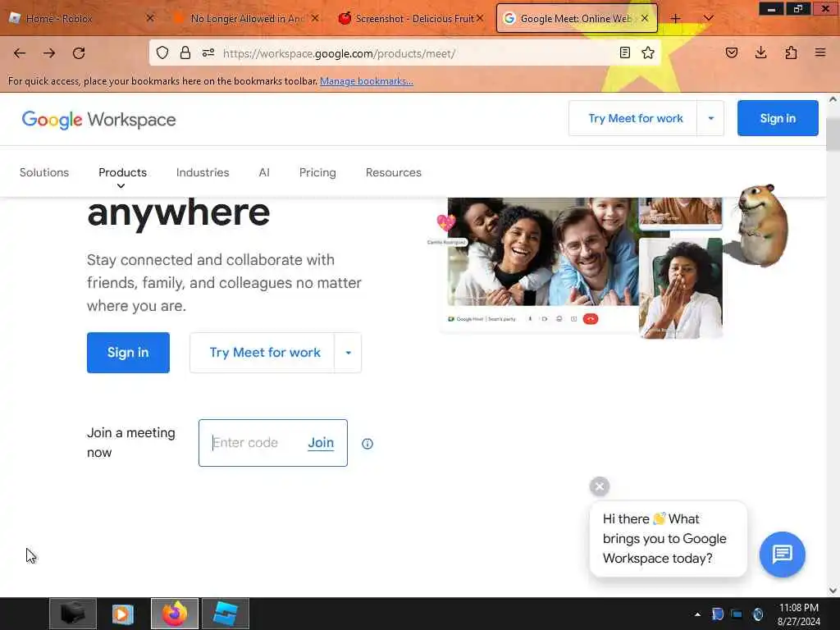Click the Products chevron arrow
Screen dimensions: 840x630
point(121,186)
